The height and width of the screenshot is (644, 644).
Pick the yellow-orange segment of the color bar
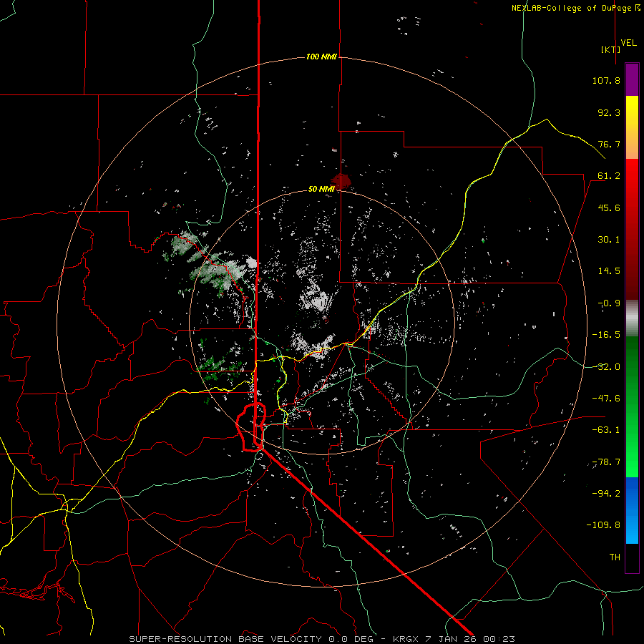[x=632, y=127]
